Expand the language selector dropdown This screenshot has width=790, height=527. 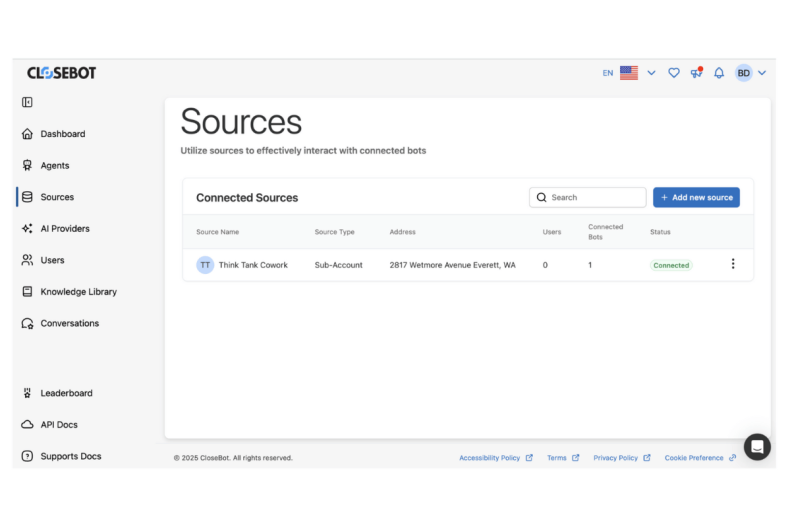(651, 73)
